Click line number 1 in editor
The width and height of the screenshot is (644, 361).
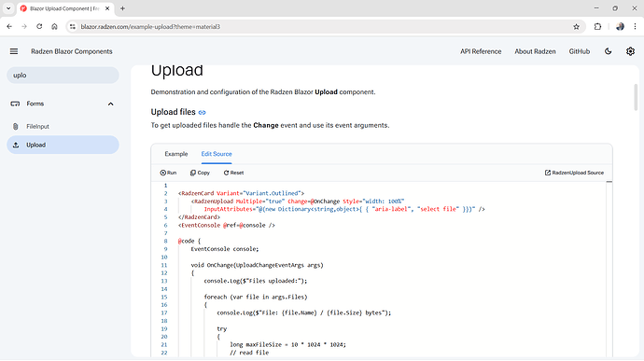pos(165,186)
